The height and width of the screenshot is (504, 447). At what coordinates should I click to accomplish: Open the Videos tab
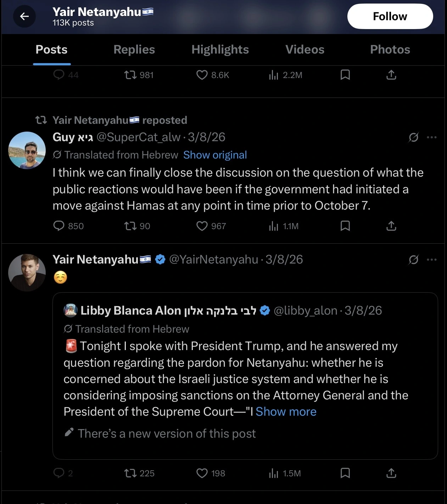[305, 50]
